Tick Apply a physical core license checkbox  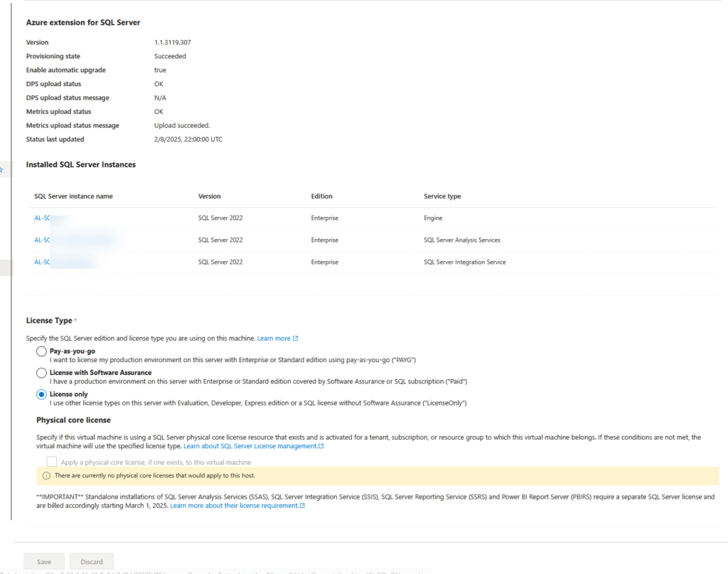coord(51,462)
